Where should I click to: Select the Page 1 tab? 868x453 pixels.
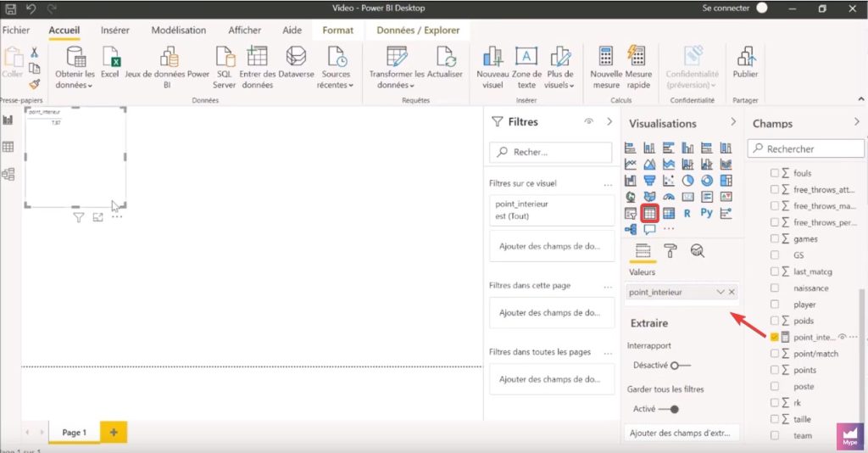tap(75, 433)
